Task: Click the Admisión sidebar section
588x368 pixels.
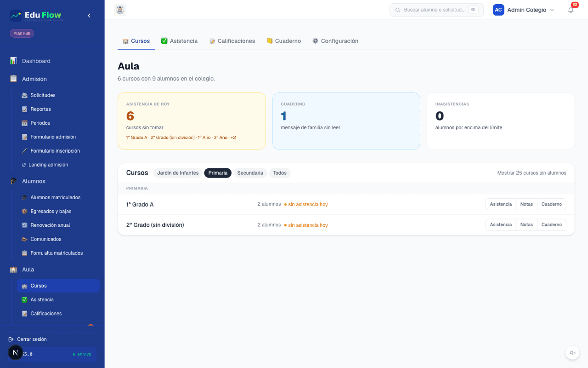Action: pyautogui.click(x=52, y=79)
